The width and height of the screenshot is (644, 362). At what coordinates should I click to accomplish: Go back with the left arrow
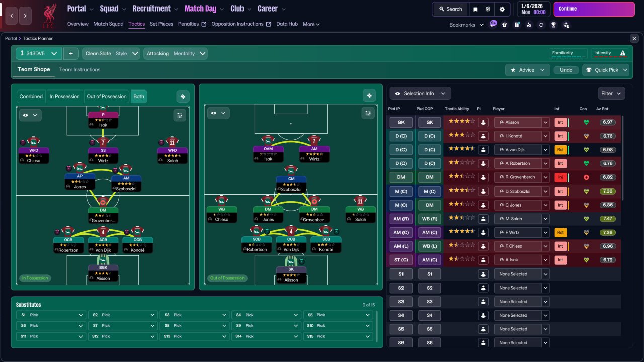pyautogui.click(x=12, y=16)
